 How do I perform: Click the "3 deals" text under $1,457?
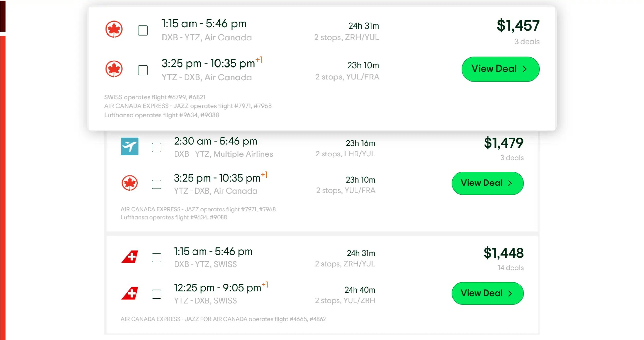pyautogui.click(x=527, y=42)
